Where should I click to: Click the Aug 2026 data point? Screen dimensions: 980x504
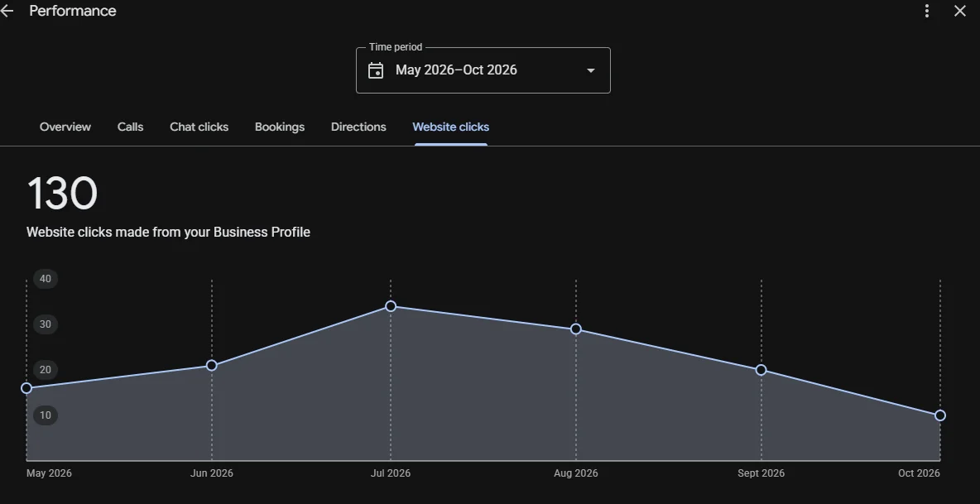tap(576, 329)
